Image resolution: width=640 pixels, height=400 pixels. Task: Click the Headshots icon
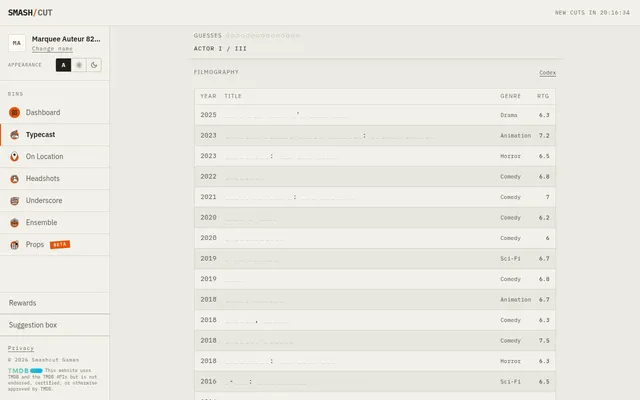pos(14,178)
